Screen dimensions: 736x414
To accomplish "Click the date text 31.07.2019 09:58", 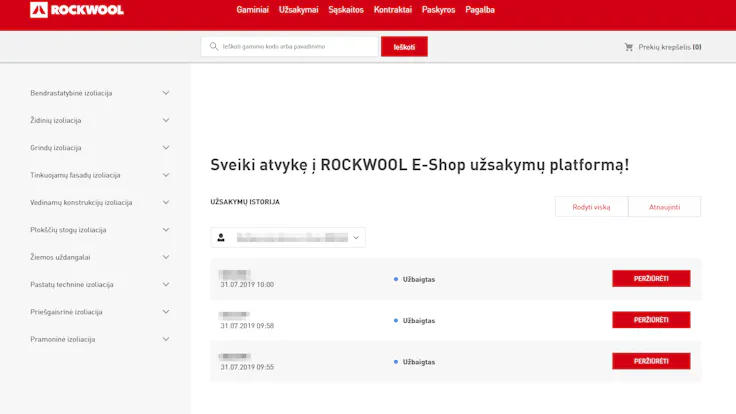I will [247, 326].
